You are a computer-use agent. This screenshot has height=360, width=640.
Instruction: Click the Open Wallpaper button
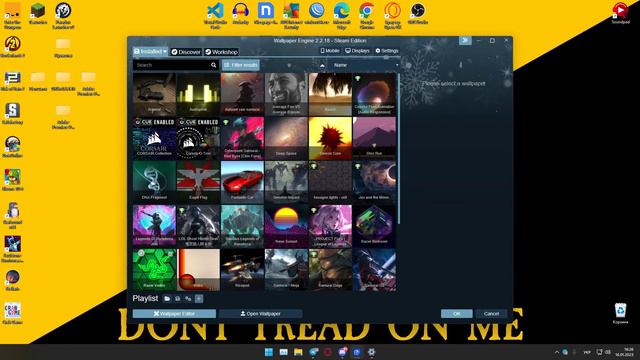pos(260,313)
